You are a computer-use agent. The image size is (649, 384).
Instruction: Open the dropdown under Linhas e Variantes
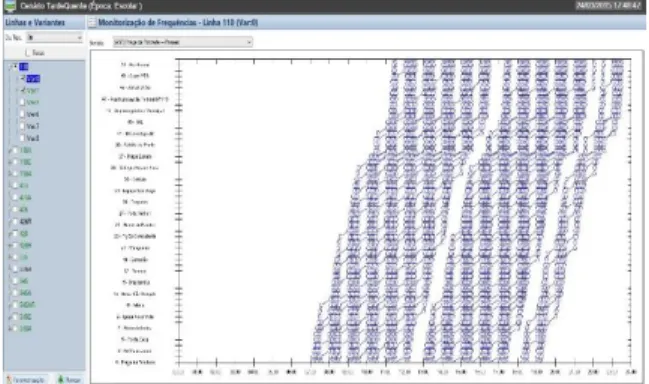pyautogui.click(x=55, y=38)
